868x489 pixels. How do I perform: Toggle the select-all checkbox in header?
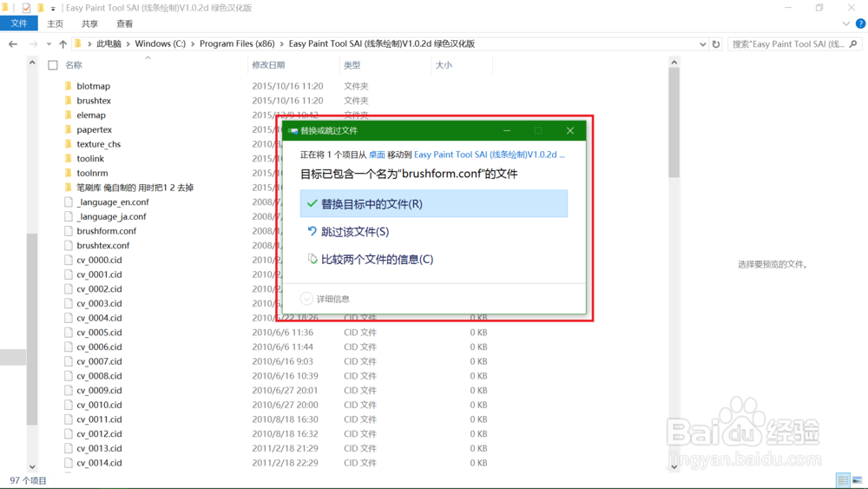53,65
